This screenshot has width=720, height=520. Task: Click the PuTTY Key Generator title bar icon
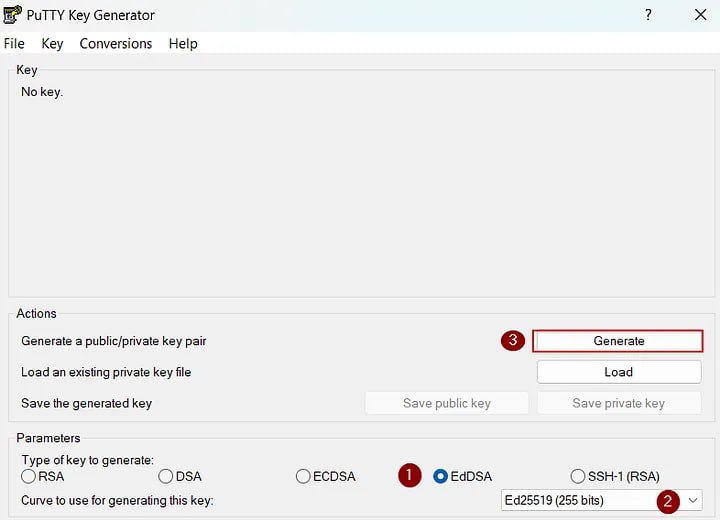pos(12,15)
